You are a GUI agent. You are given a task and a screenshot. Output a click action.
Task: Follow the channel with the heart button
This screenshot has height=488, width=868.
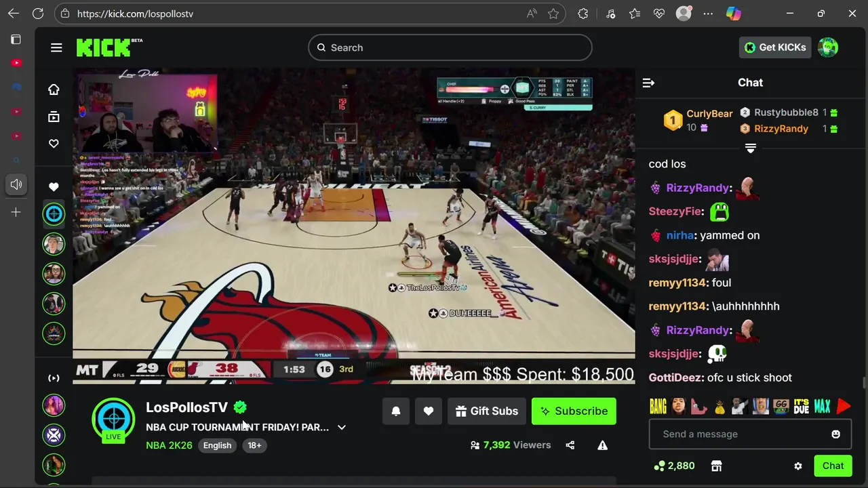[x=429, y=411]
